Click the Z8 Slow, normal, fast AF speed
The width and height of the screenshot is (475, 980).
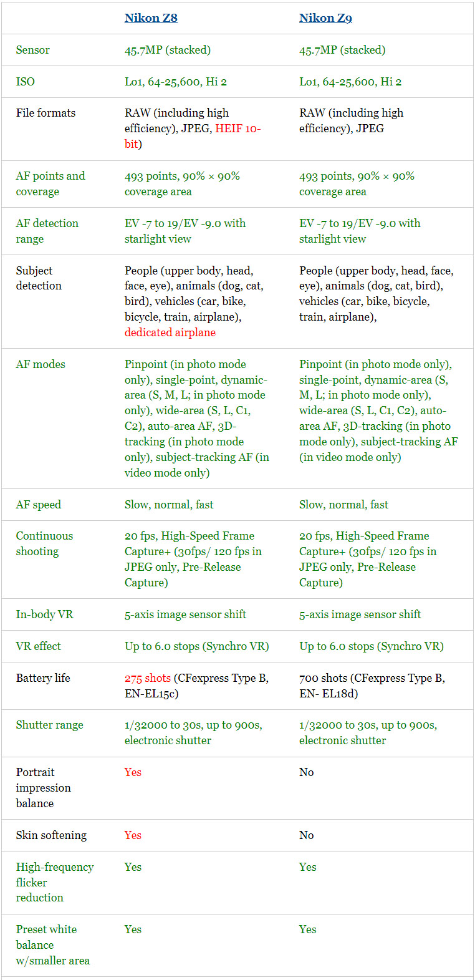(x=169, y=505)
